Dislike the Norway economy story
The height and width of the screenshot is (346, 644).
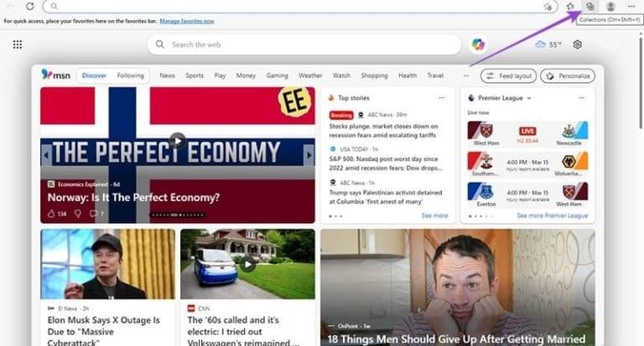(x=78, y=214)
